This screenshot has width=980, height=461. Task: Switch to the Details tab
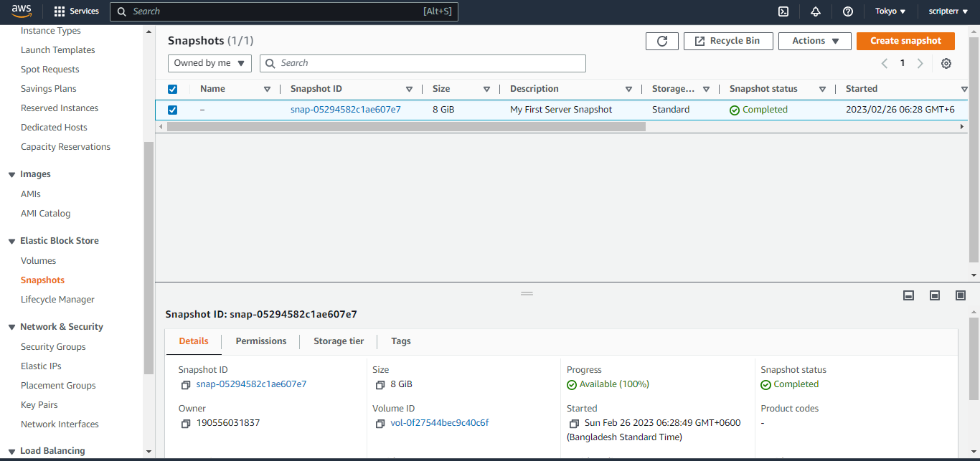click(x=194, y=341)
